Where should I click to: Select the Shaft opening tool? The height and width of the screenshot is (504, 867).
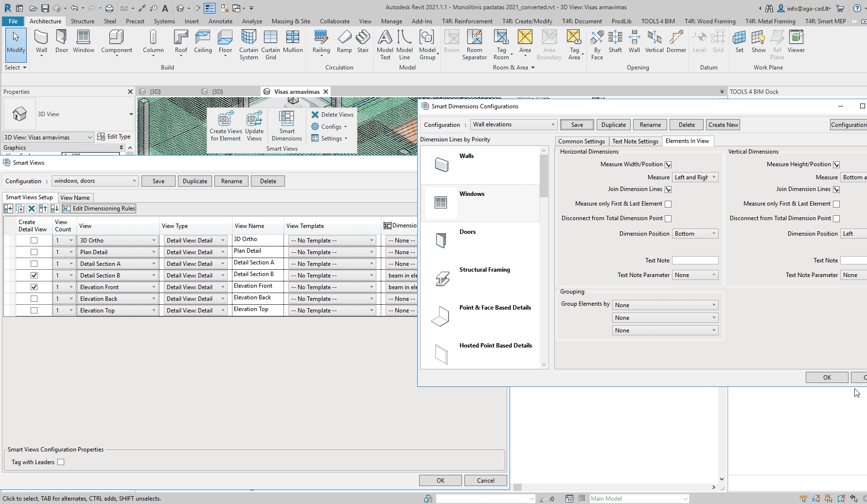pos(615,41)
